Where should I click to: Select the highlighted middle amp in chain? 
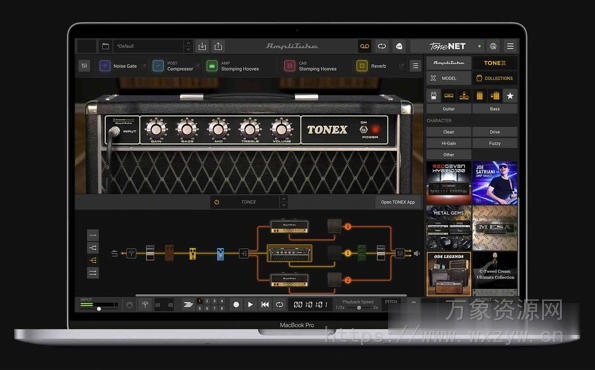[x=290, y=253]
